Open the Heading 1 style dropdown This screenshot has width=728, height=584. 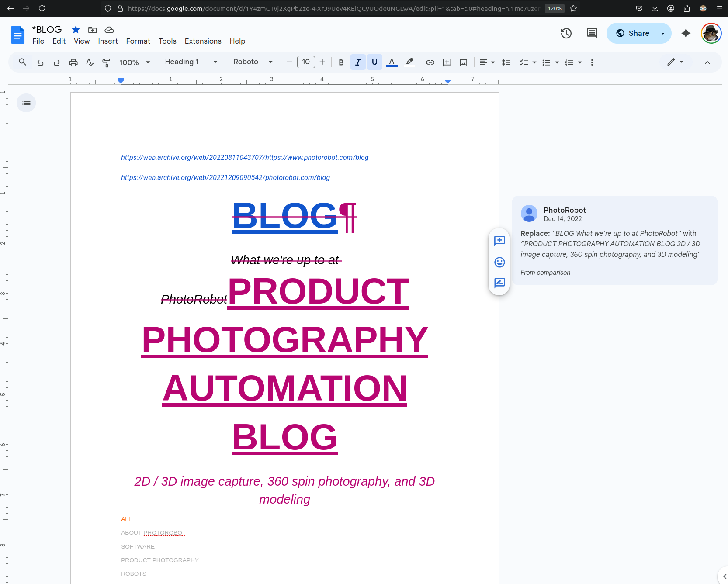(191, 62)
